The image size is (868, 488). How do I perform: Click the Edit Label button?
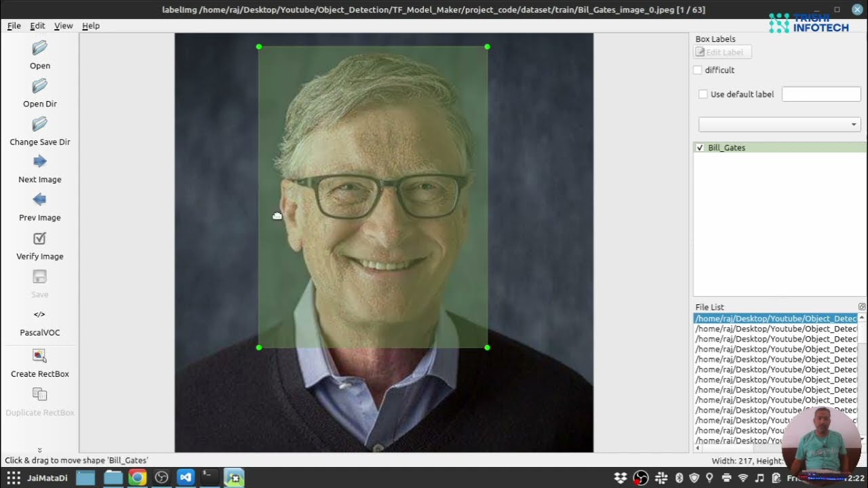tap(722, 52)
